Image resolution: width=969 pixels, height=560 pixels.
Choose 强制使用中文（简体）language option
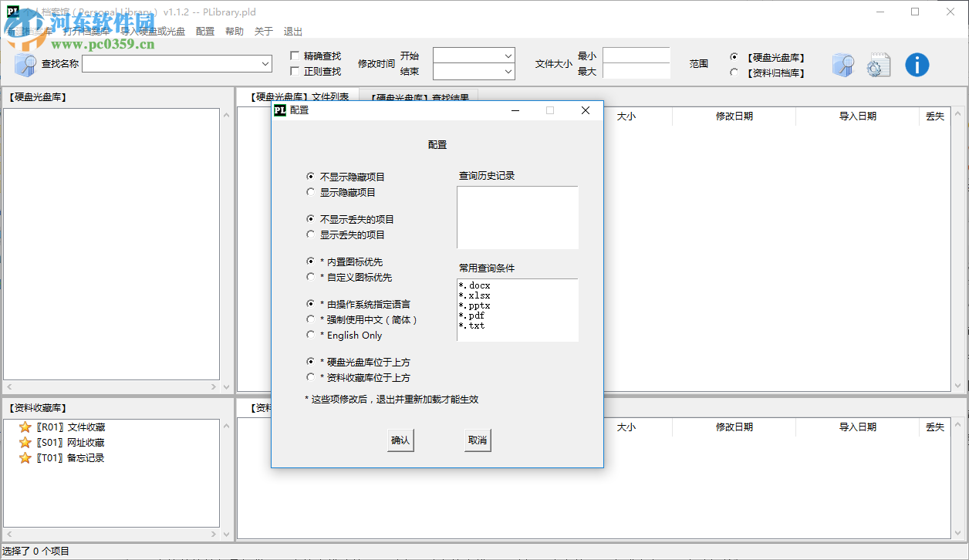[x=312, y=320]
